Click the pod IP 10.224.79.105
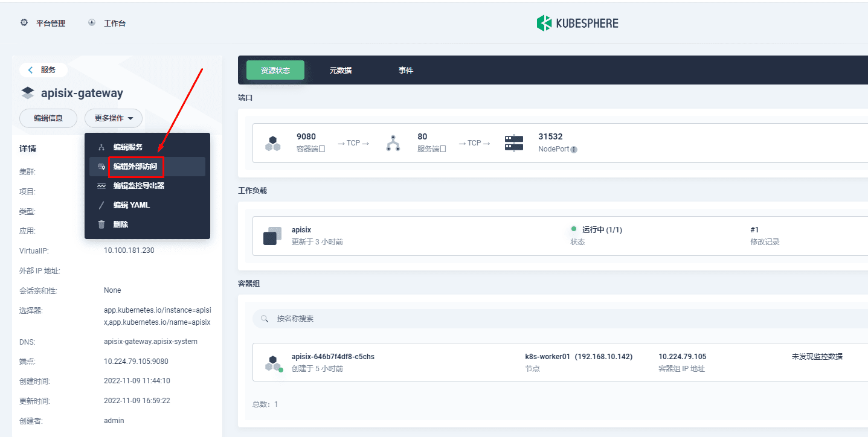Image resolution: width=868 pixels, height=437 pixels. pyautogui.click(x=683, y=357)
